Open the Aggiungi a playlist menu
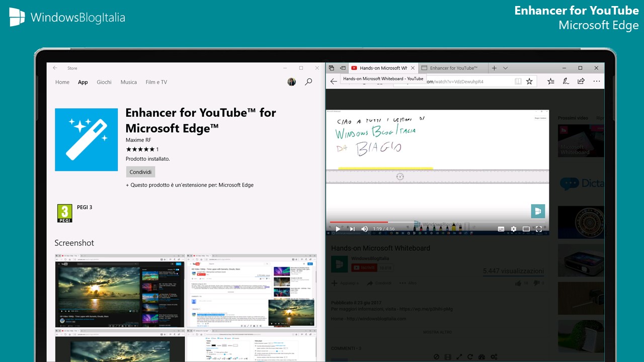The width and height of the screenshot is (644, 362). tap(345, 283)
